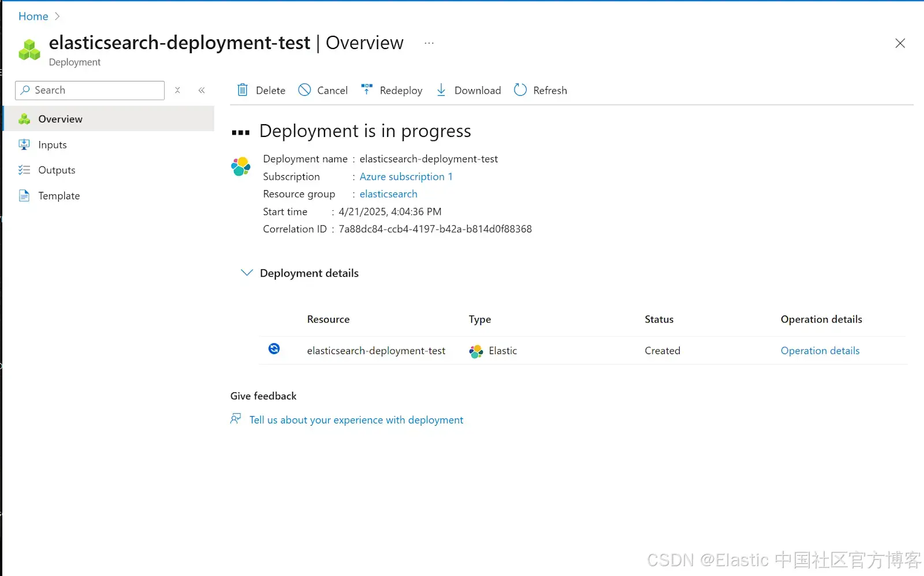The image size is (924, 576).
Task: Click the elasticsearch-deployment-test page title
Action: 180,43
